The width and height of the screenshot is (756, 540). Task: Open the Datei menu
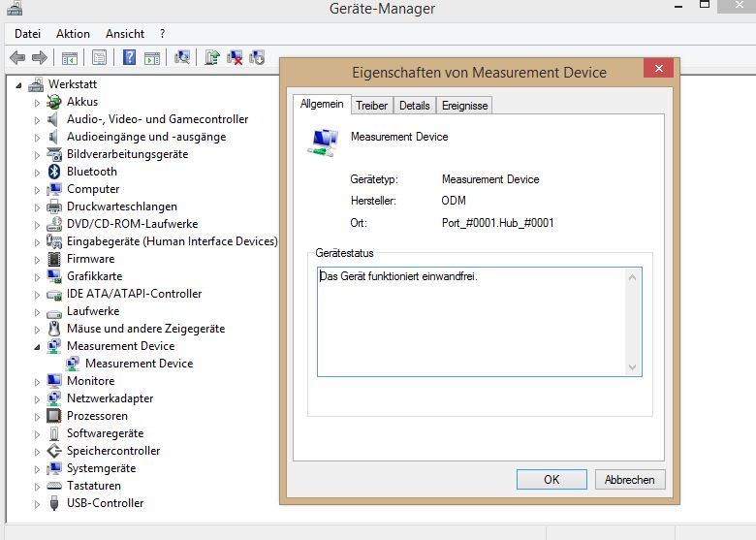coord(27,34)
